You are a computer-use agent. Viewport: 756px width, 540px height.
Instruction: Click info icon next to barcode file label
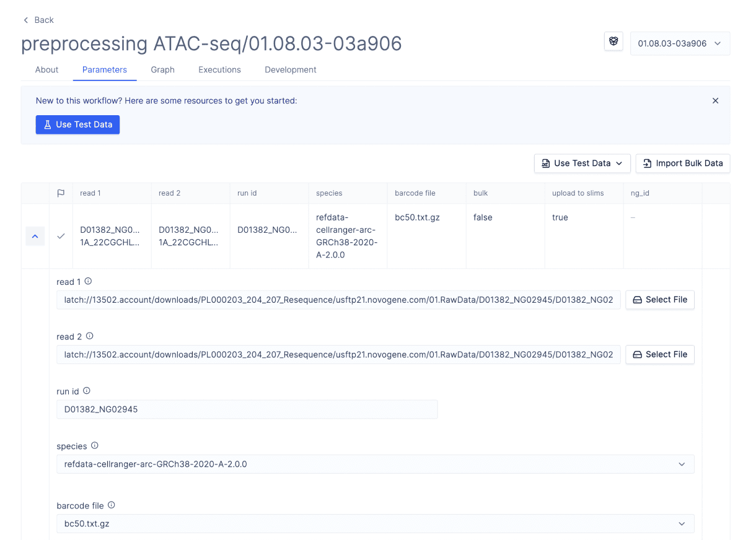tap(112, 505)
